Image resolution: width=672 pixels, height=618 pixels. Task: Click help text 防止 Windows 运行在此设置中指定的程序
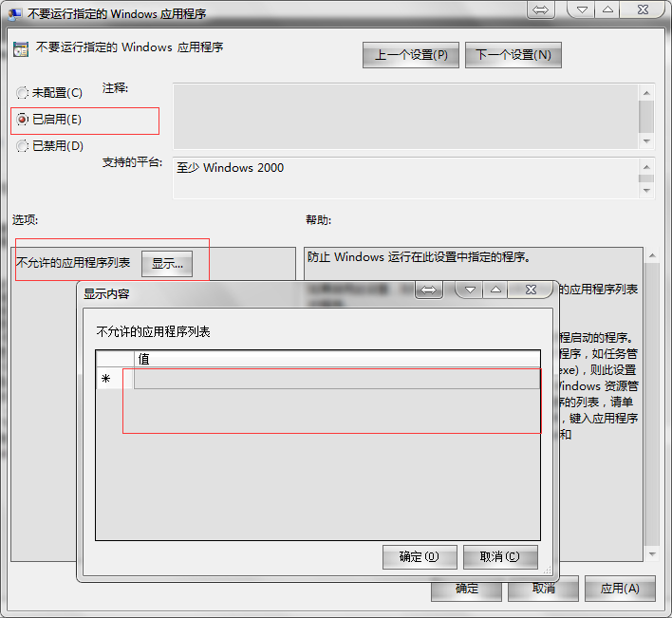point(419,257)
